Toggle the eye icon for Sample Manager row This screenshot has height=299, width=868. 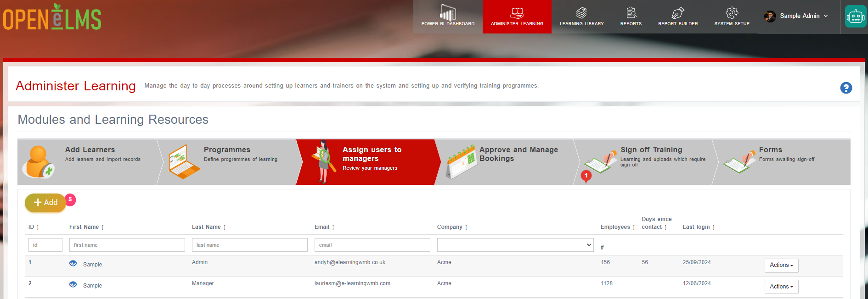pos(73,285)
